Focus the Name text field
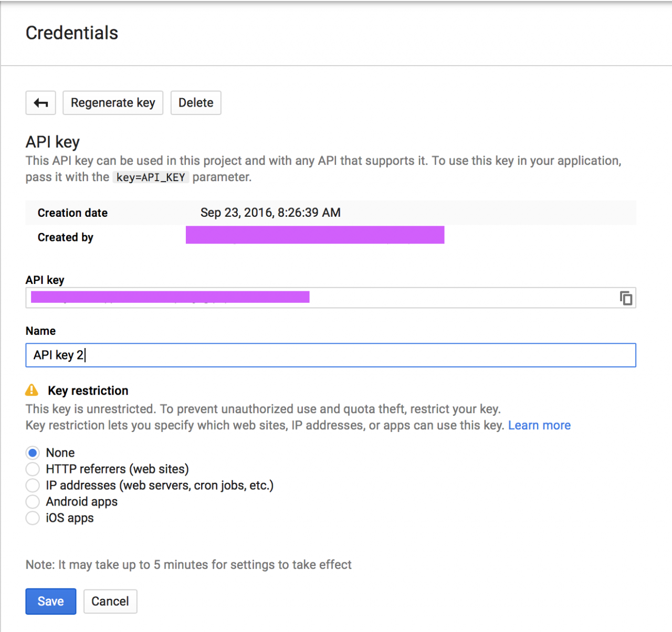The width and height of the screenshot is (672, 632). 331,355
